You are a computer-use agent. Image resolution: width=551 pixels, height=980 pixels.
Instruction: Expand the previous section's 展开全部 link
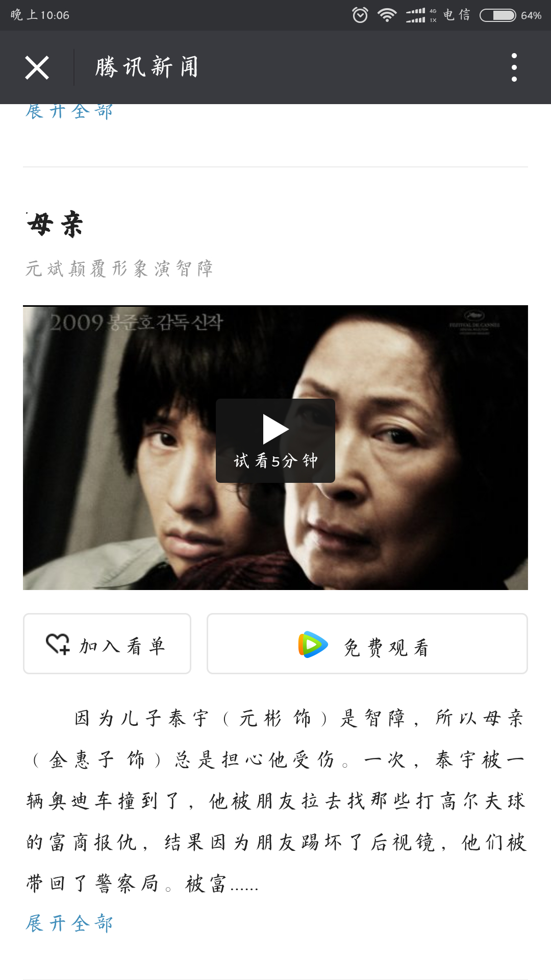click(69, 111)
